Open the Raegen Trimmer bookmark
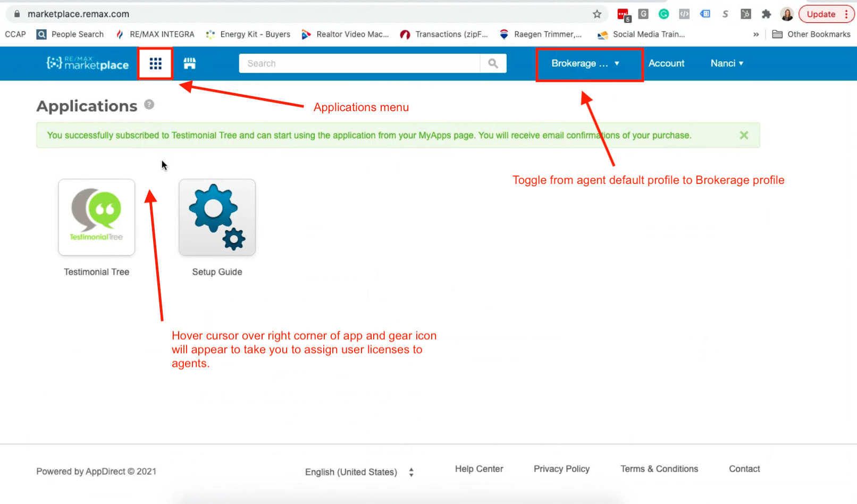Image resolution: width=857 pixels, height=504 pixels. click(541, 35)
